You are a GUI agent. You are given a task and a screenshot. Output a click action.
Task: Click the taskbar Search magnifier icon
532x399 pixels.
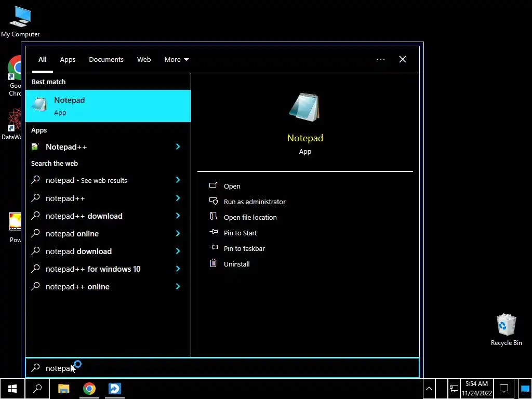tap(37, 389)
